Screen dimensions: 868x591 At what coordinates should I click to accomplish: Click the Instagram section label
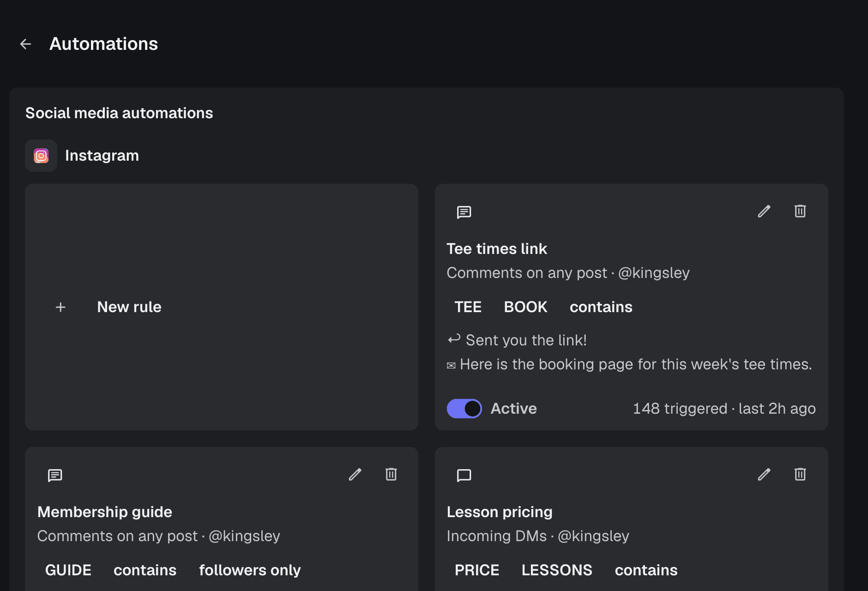(102, 156)
